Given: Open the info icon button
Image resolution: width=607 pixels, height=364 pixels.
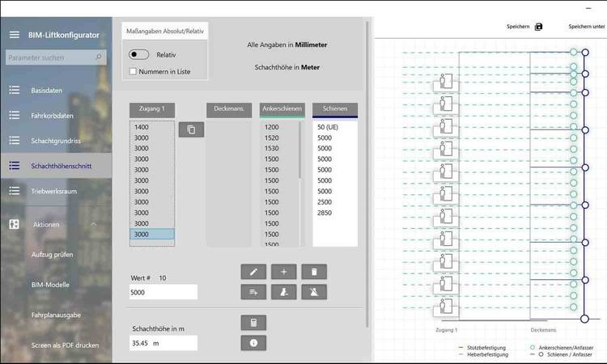Looking at the screenshot, I should [x=253, y=342].
